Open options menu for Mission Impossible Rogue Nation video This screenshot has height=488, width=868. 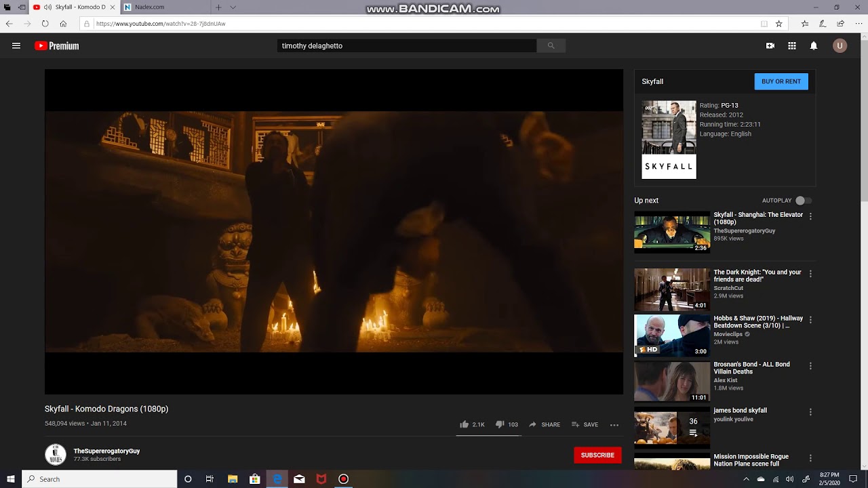click(810, 458)
